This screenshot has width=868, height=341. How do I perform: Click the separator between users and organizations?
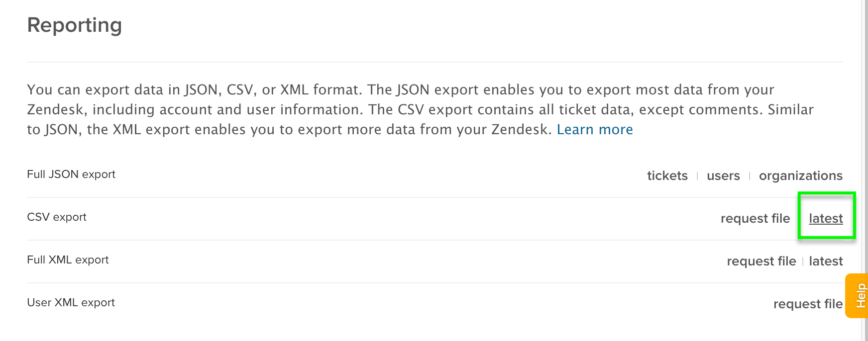pos(750,176)
